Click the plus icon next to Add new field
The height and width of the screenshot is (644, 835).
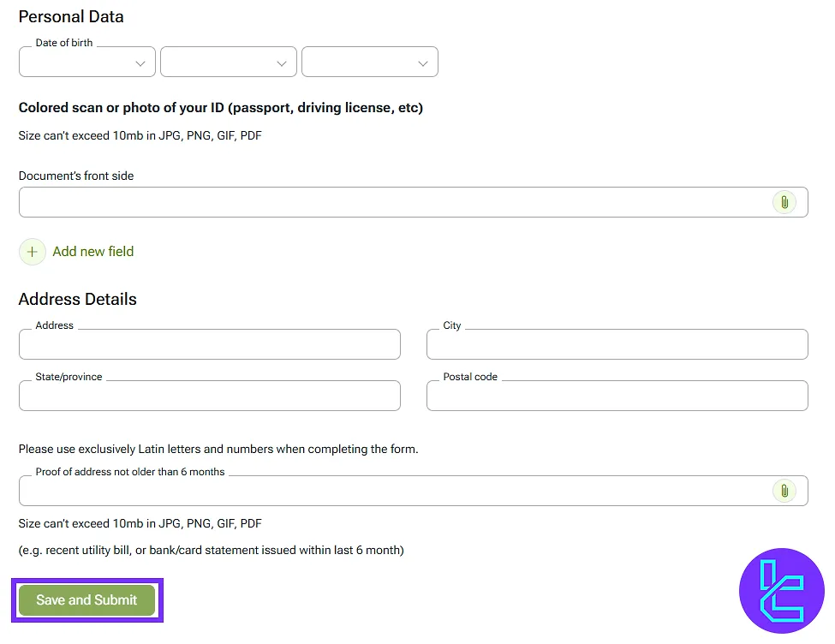[33, 252]
